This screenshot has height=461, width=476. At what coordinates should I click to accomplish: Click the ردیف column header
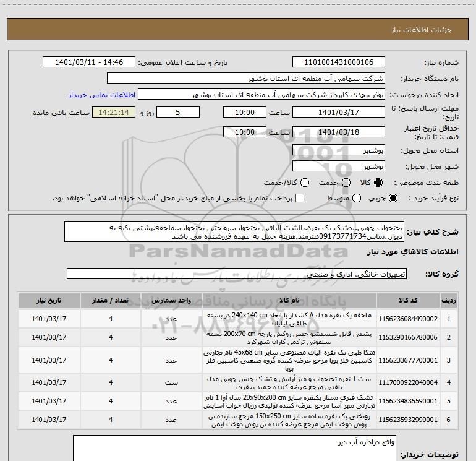click(449, 301)
